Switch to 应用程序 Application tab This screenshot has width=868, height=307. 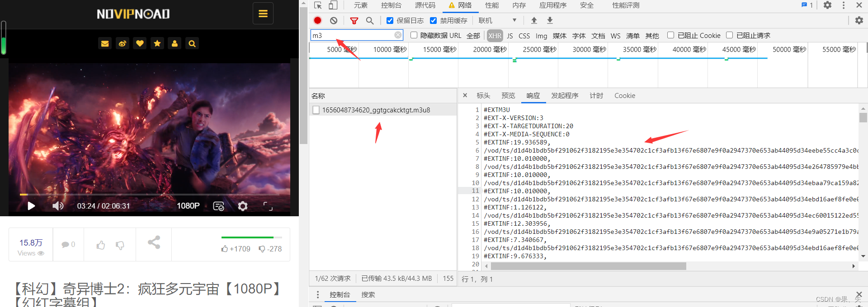pyautogui.click(x=553, y=5)
